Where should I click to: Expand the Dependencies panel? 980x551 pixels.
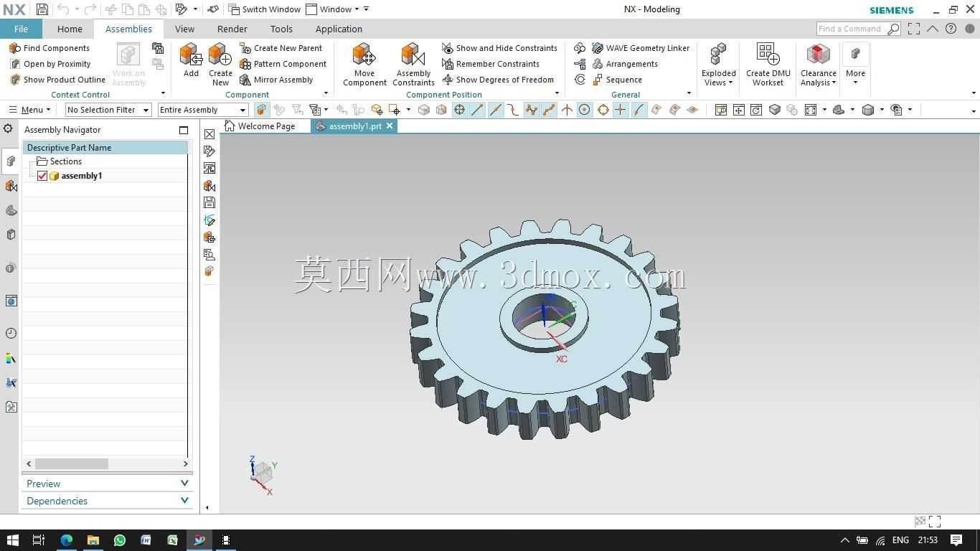(107, 501)
